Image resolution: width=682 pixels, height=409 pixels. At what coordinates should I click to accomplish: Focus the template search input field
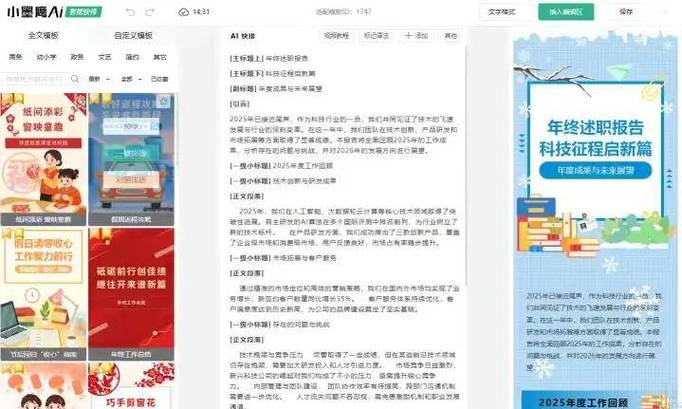(34, 79)
